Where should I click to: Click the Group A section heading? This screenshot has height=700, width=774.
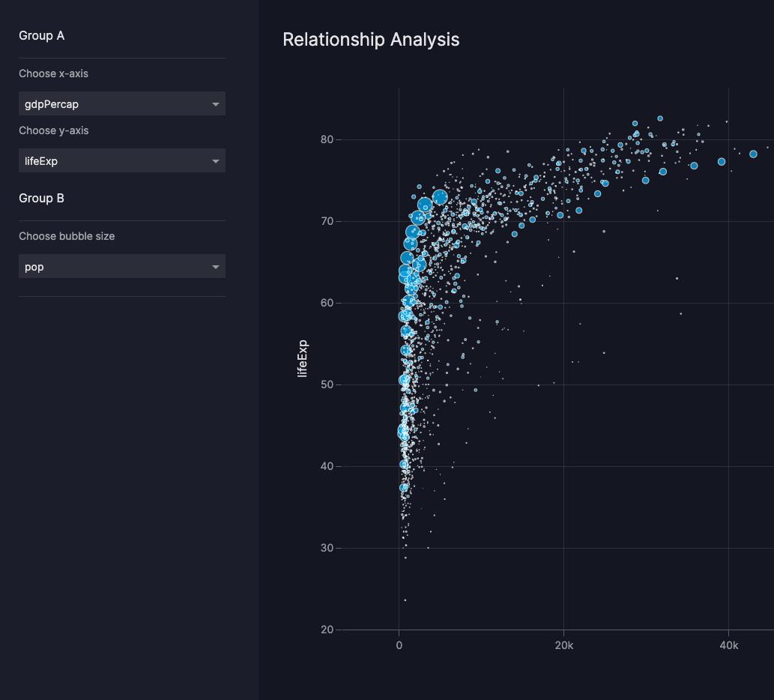tap(41, 35)
